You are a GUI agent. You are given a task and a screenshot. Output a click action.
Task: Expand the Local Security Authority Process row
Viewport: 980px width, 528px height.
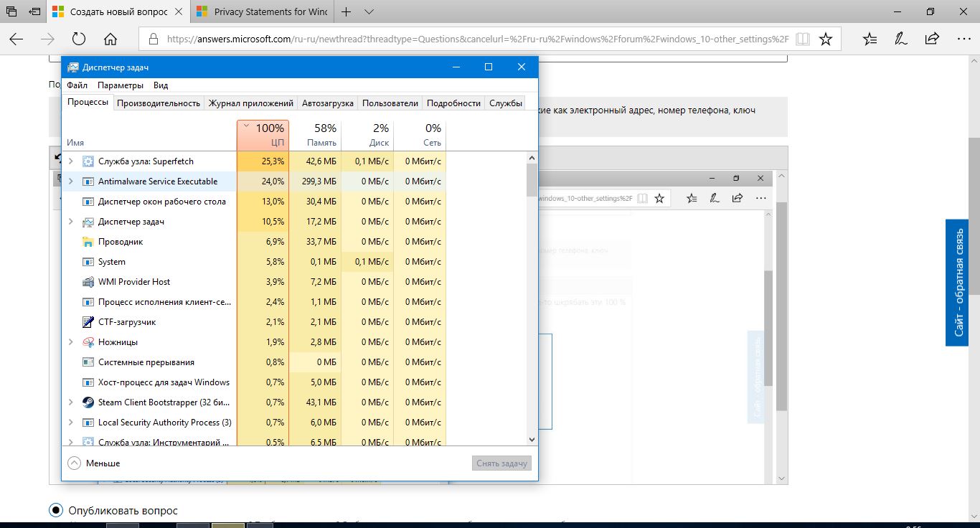click(70, 423)
